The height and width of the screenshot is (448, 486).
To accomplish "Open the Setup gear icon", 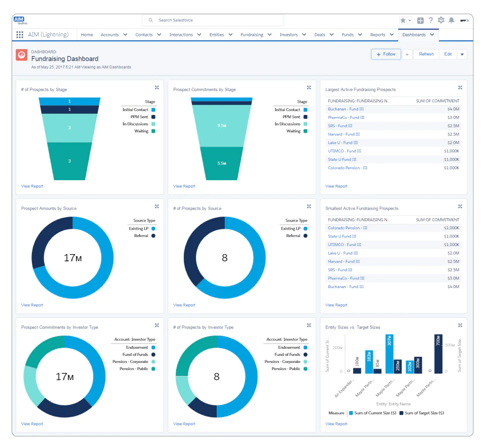I will [441, 20].
